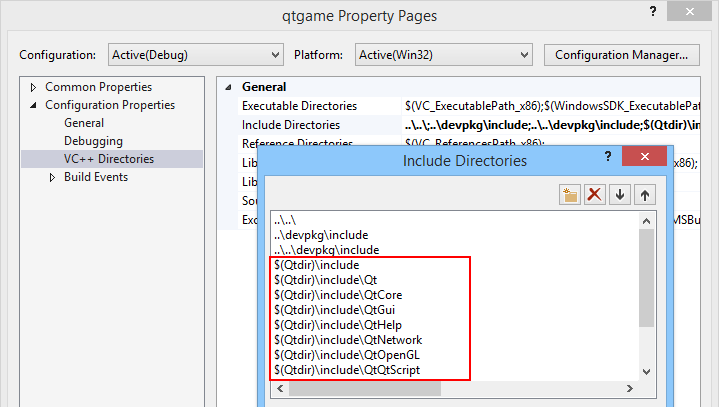Click the Include Directories help question mark
719x407 pixels.
tap(607, 158)
